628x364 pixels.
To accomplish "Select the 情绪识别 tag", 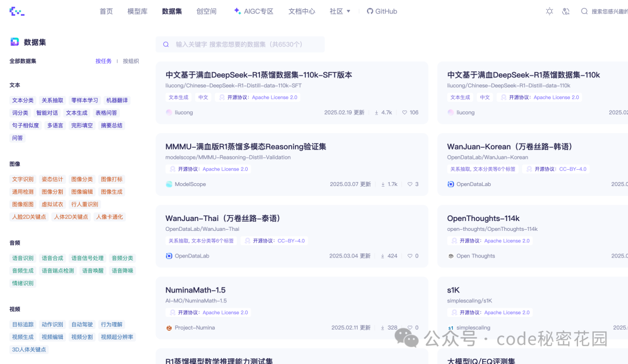I will (23, 283).
